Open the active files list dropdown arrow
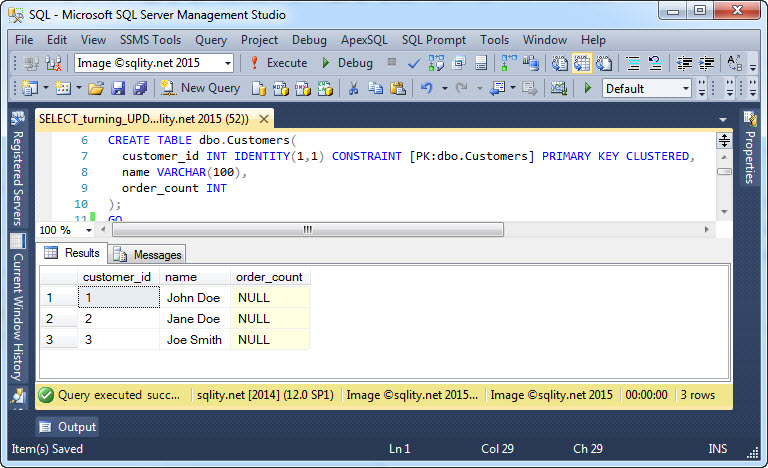Viewport: 768px width, 468px height. point(723,120)
